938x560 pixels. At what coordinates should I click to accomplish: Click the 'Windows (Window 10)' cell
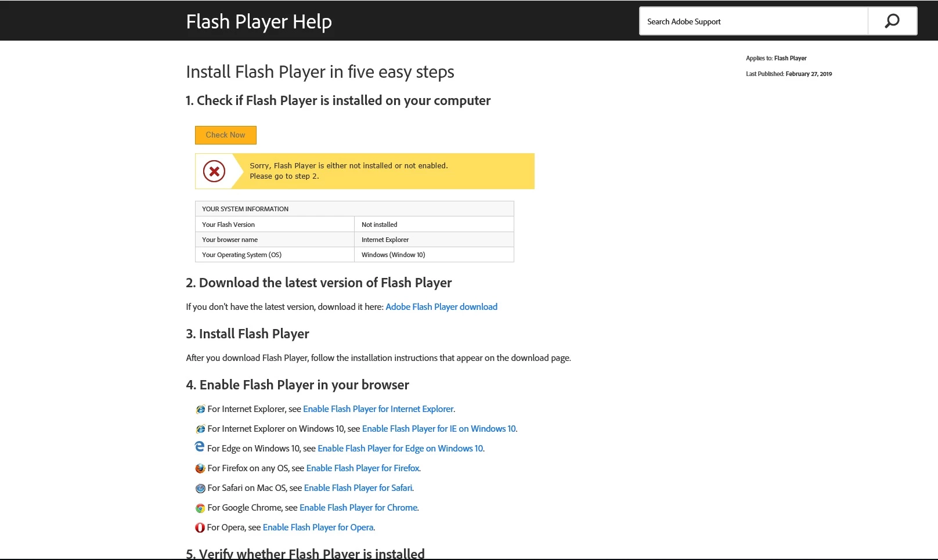(434, 254)
